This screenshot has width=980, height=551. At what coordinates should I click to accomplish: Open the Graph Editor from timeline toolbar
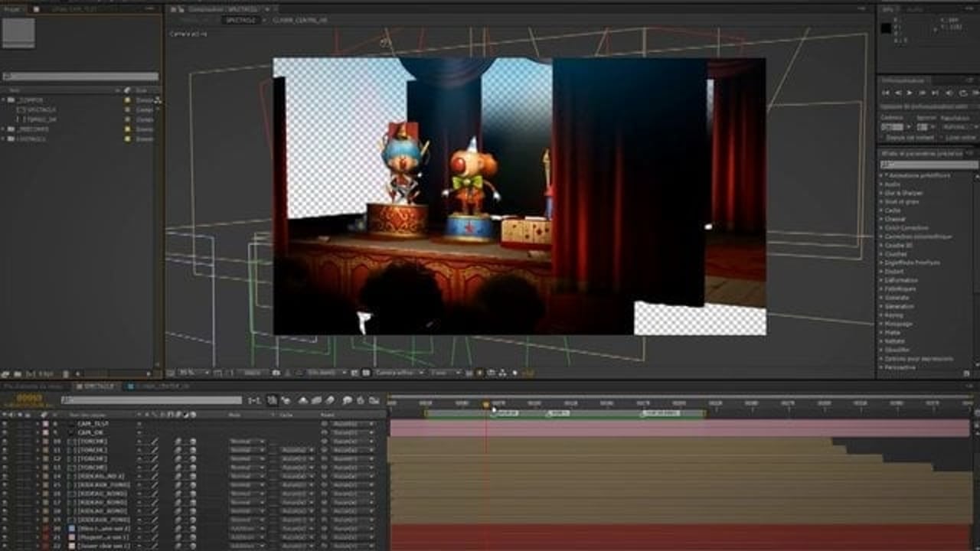374,400
